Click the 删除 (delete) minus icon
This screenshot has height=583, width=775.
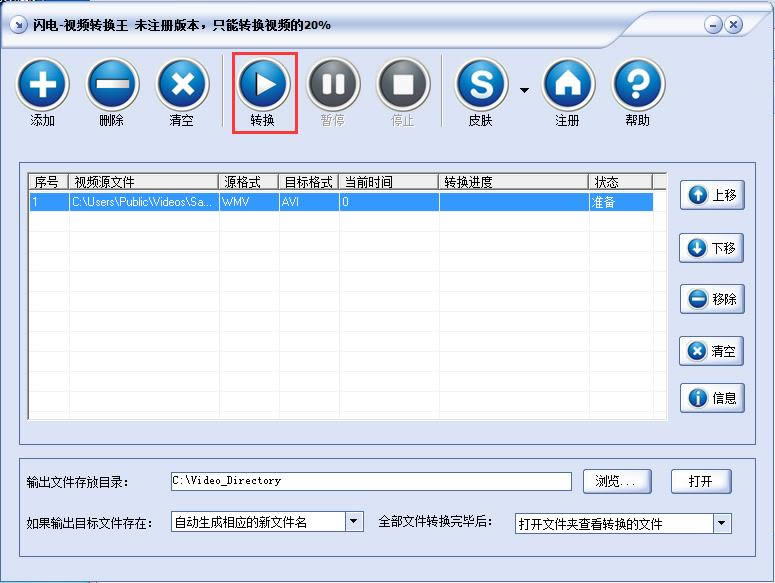coord(112,84)
